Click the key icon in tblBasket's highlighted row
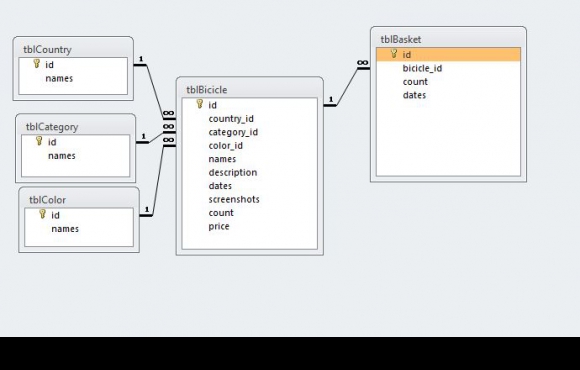Viewport: 580px width, 370px height. 394,54
